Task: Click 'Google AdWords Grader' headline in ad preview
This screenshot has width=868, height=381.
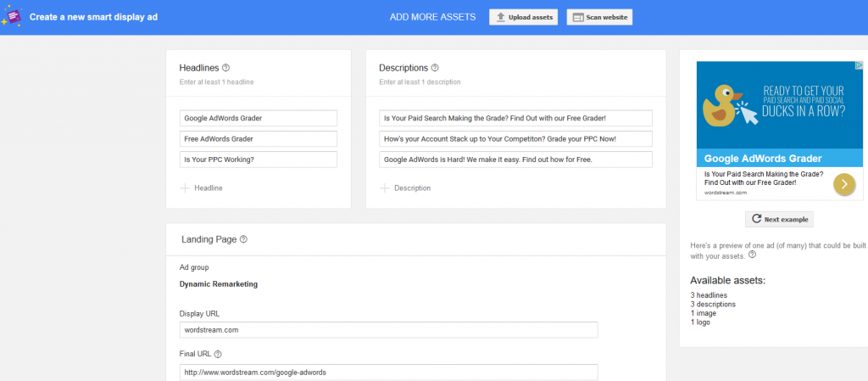Action: coord(763,159)
